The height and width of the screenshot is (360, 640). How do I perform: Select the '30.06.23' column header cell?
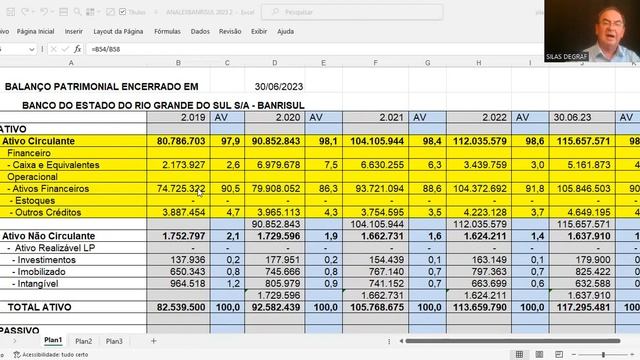tap(582, 118)
